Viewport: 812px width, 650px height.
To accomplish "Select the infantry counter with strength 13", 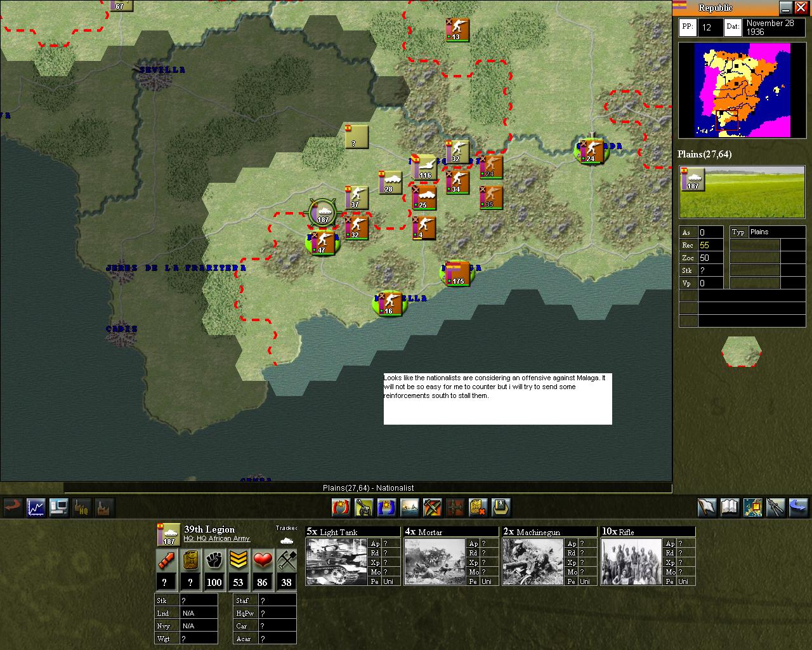I will (457, 30).
